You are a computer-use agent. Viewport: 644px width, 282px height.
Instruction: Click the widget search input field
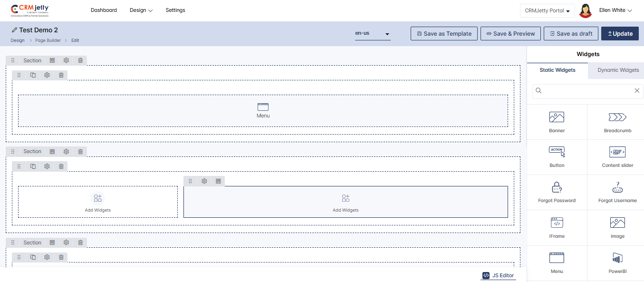tap(586, 91)
